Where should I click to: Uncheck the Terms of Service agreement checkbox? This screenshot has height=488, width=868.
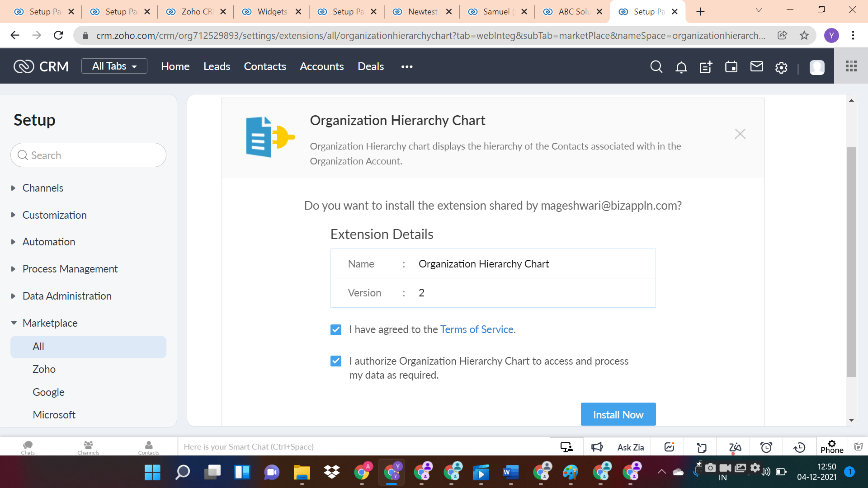(x=336, y=330)
